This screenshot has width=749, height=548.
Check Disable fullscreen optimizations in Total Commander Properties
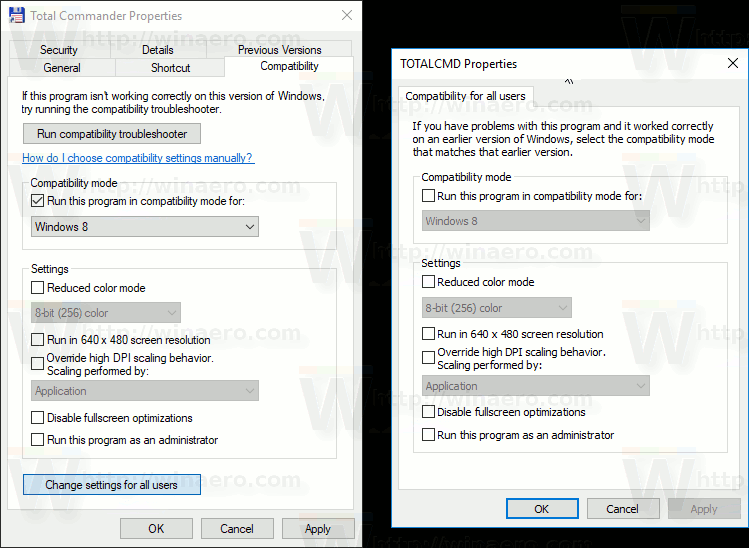coord(38,418)
